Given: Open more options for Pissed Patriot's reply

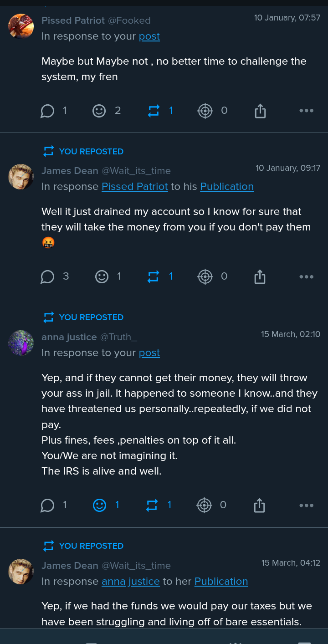Looking at the screenshot, I should [x=306, y=111].
